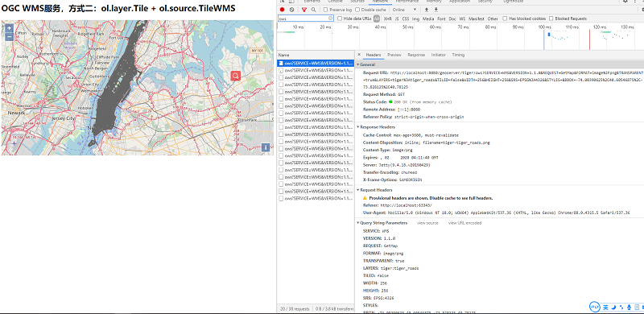Click the view URL encoded link
Screen dimensions: 644x314
[465, 223]
